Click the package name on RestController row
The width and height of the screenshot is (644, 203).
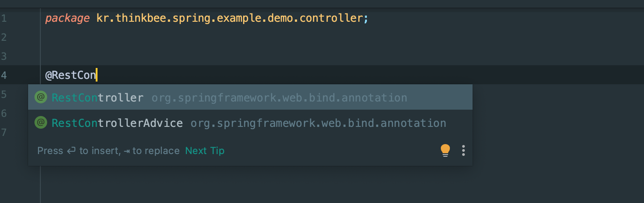pyautogui.click(x=279, y=98)
